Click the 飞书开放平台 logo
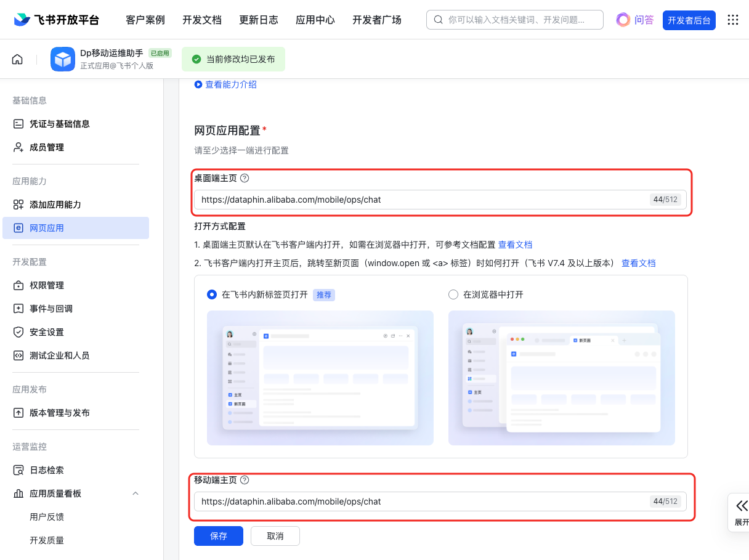Viewport: 749px width, 560px height. [x=56, y=20]
